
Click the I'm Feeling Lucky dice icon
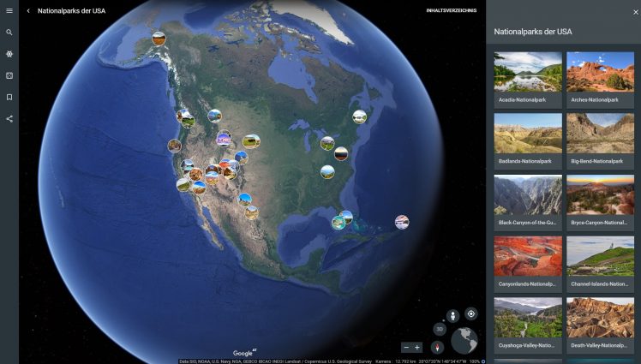pos(9,75)
